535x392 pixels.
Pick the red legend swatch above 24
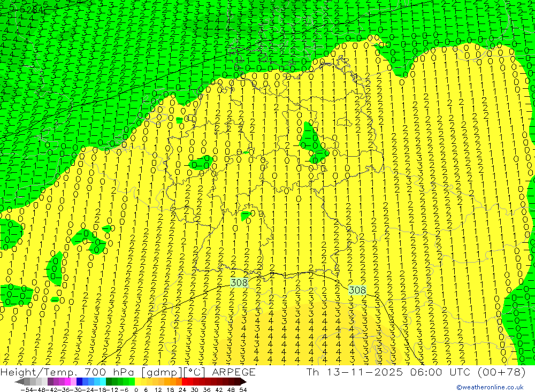tap(185, 381)
